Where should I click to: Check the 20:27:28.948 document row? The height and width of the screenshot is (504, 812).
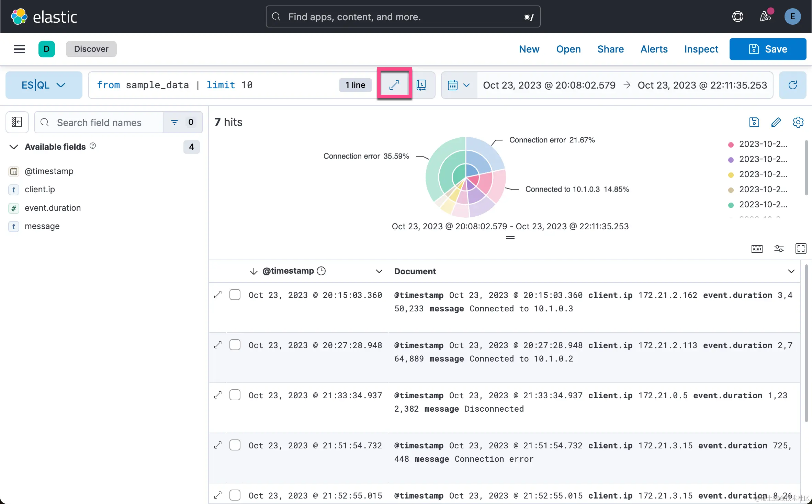[235, 345]
